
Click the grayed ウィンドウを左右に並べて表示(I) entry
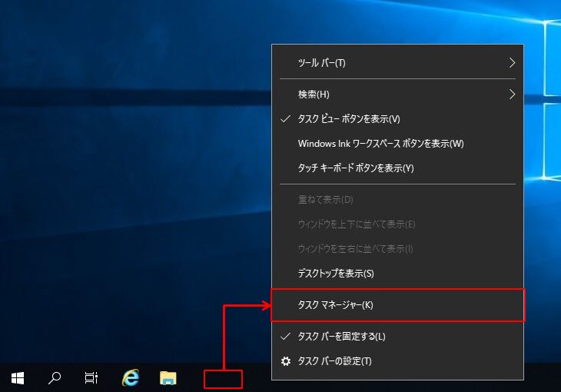tap(397, 249)
